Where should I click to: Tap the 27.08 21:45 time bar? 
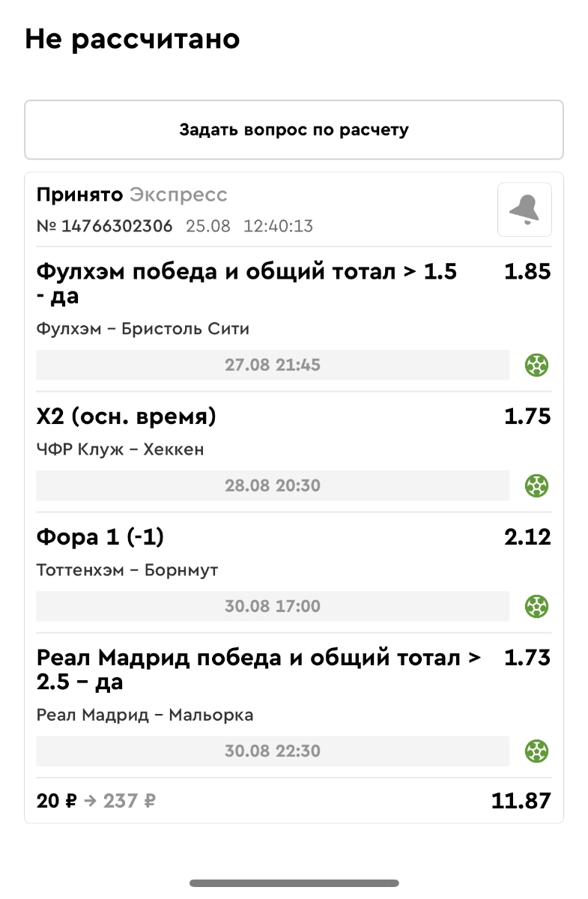point(273,366)
